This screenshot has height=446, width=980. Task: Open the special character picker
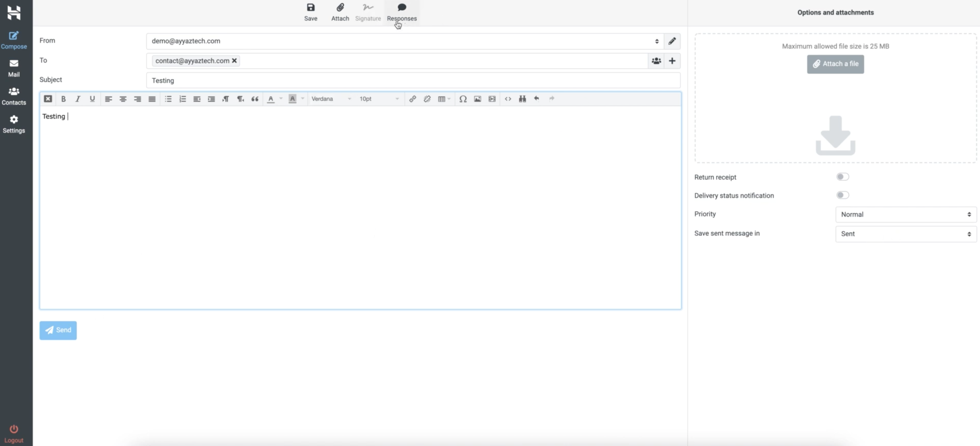tap(463, 99)
